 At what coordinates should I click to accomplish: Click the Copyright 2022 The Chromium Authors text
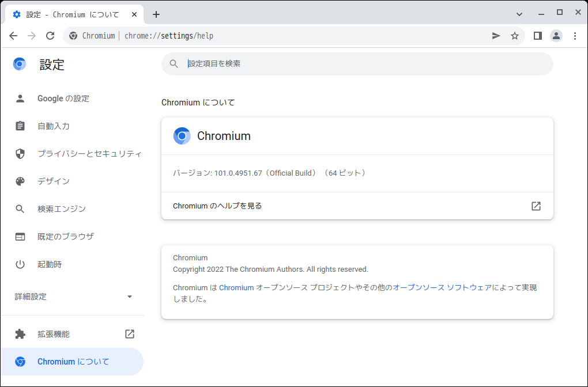pyautogui.click(x=270, y=270)
